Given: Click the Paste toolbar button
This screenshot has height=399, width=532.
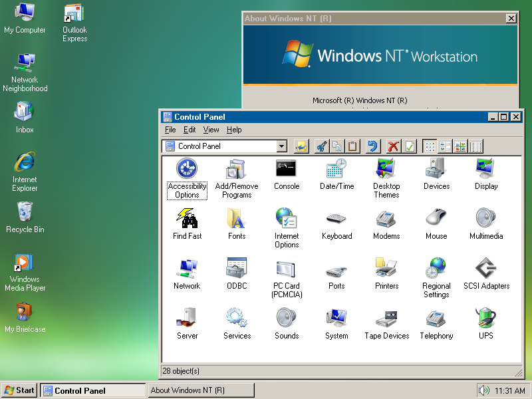Looking at the screenshot, I should click(352, 146).
